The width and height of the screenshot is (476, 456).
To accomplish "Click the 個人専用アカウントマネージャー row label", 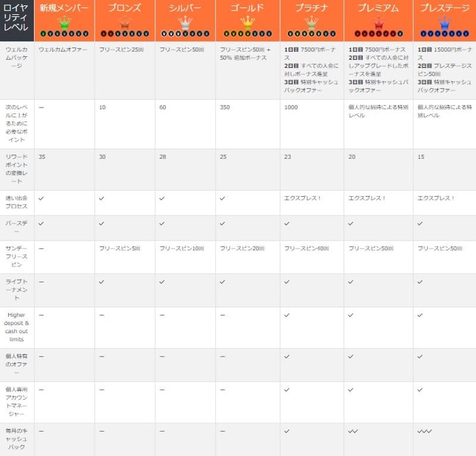I will click(17, 402).
